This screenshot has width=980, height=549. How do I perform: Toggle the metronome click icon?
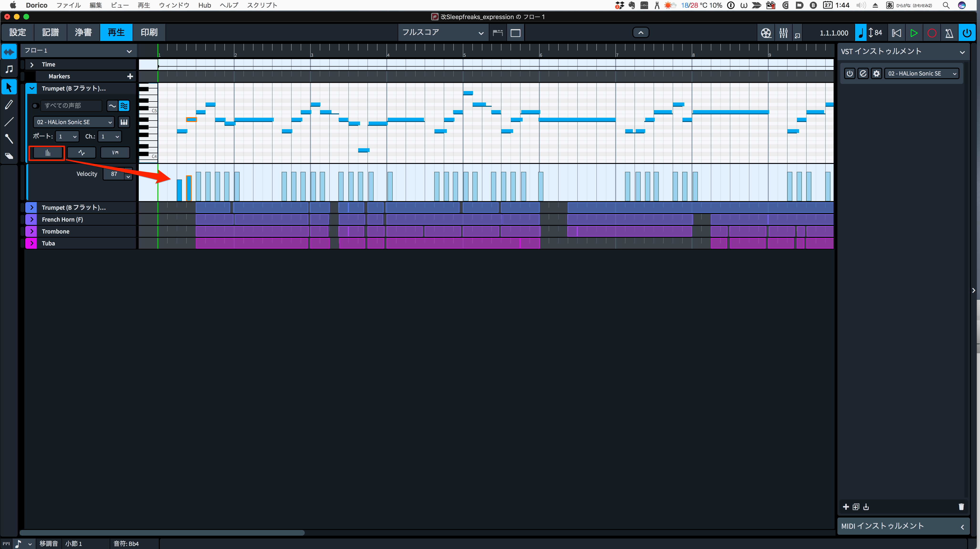tap(949, 33)
